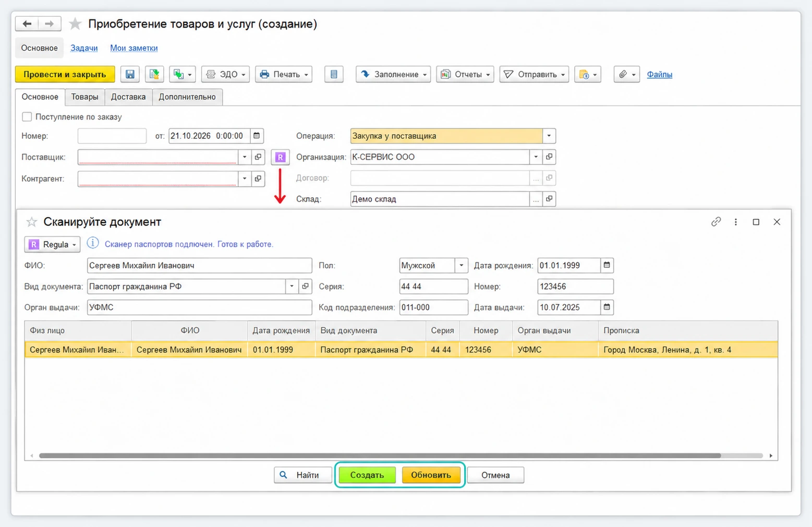
Task: Open the Regula scanner dropdown
Action: click(52, 244)
